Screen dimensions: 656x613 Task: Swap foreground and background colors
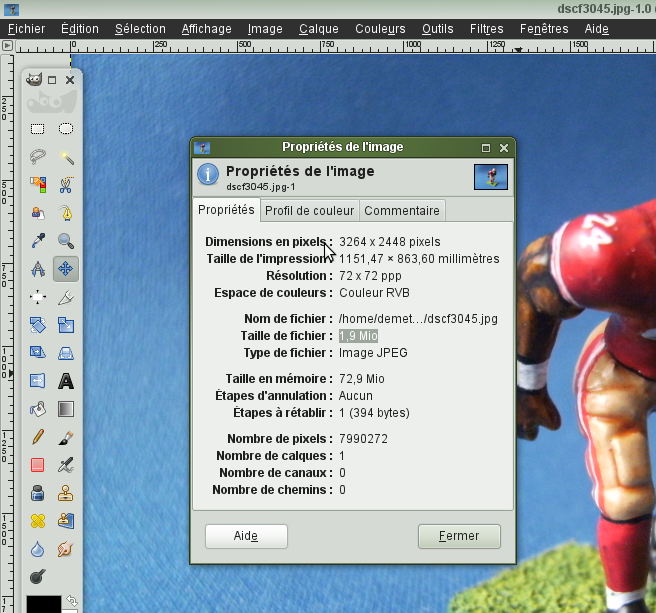(x=72, y=601)
